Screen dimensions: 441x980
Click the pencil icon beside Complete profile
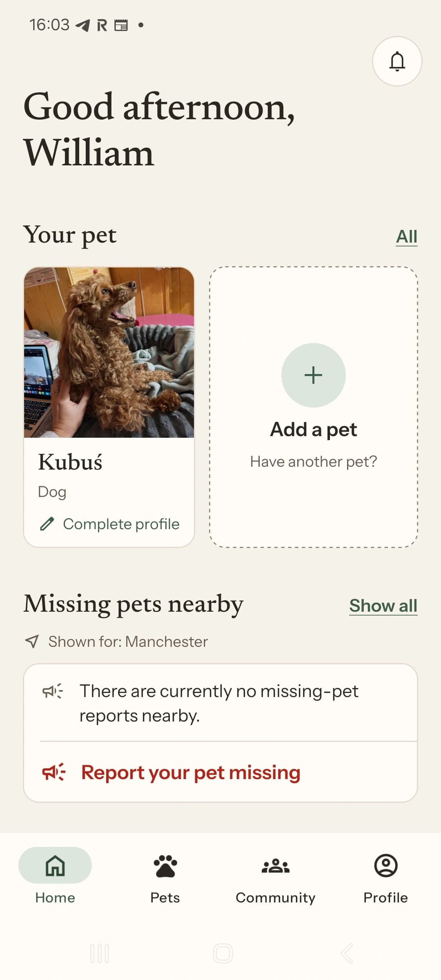[47, 523]
